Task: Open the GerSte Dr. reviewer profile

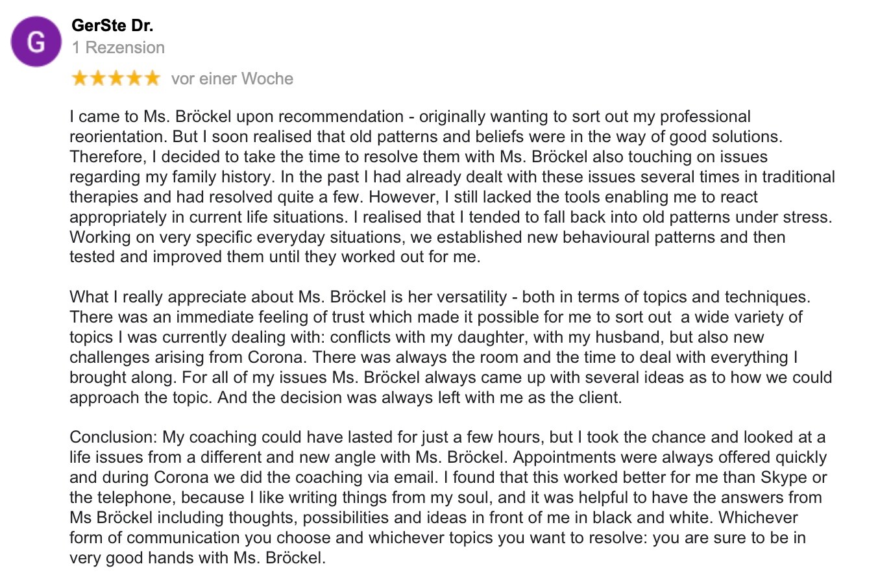Action: [x=112, y=25]
